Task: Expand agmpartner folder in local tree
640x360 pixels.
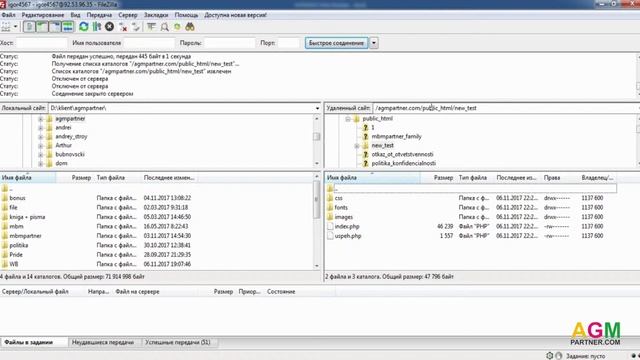Action: (x=40, y=119)
